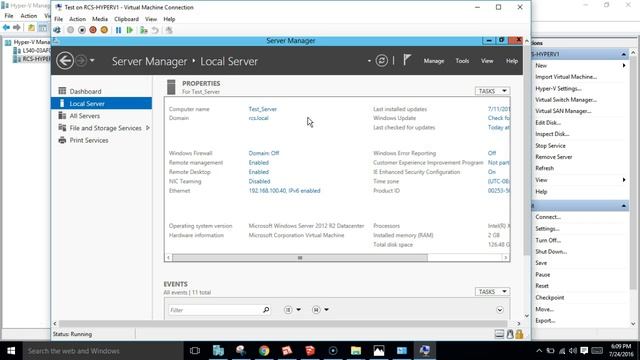Image resolution: width=640 pixels, height=360 pixels.
Task: Click Connect in Hyper-V Actions pane
Action: click(x=548, y=217)
